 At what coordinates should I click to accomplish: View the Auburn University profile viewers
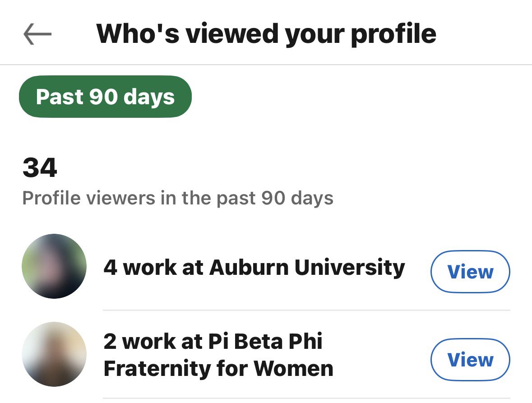pos(470,271)
